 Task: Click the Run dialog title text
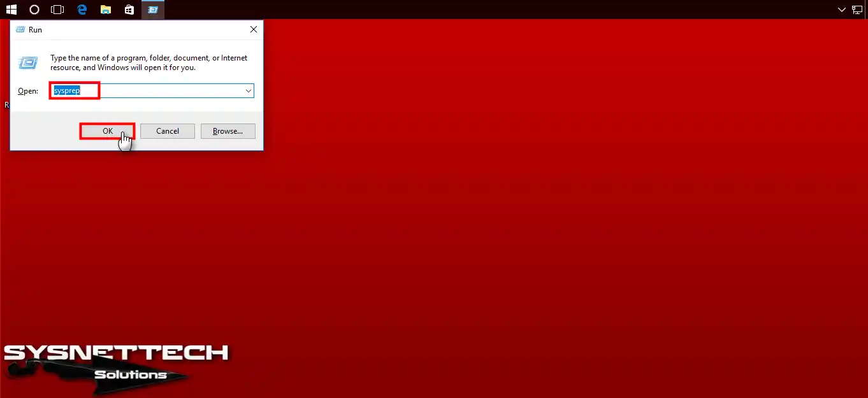pyautogui.click(x=35, y=30)
